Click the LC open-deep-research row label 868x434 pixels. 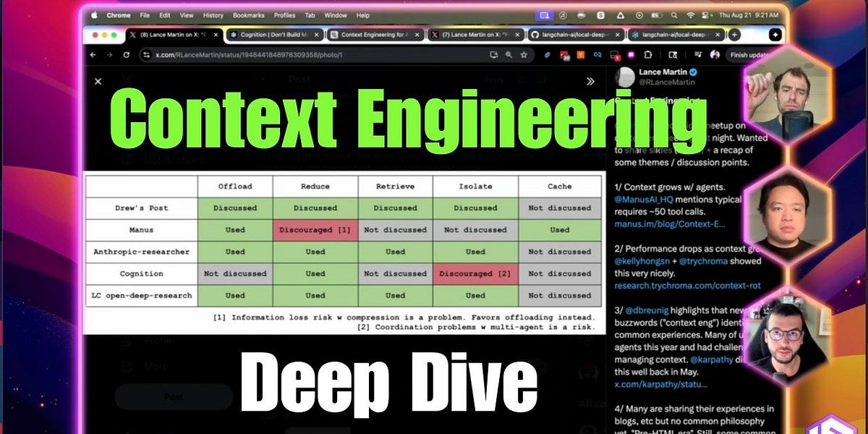pos(142,295)
